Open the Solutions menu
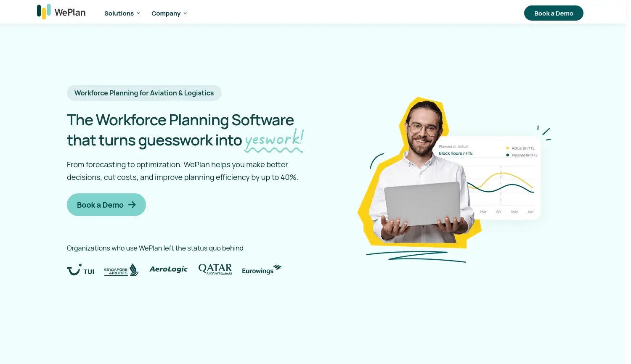 [119, 13]
